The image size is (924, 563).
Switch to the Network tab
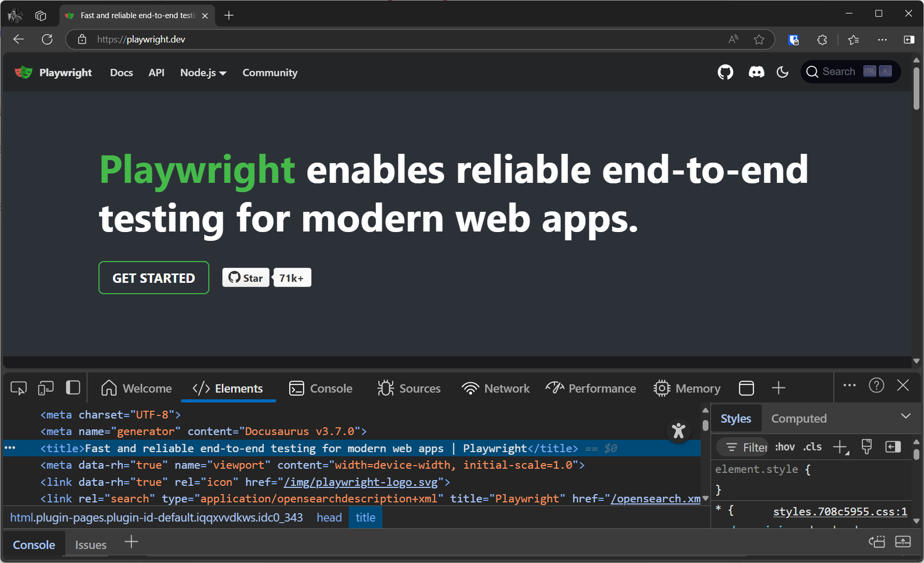pos(495,388)
